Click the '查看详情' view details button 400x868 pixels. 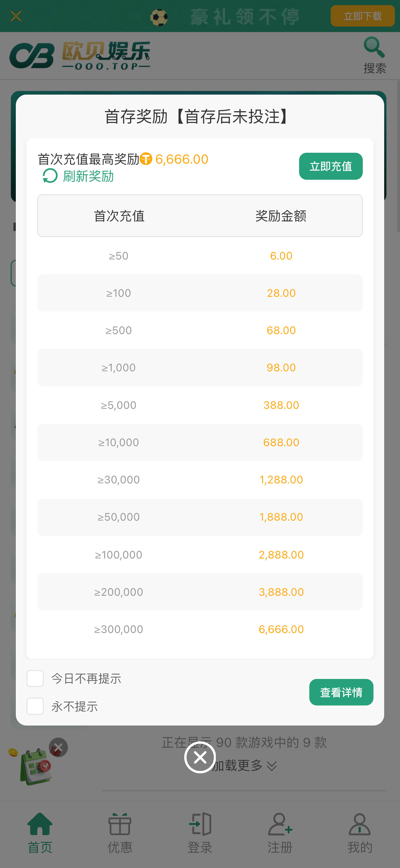(x=341, y=692)
